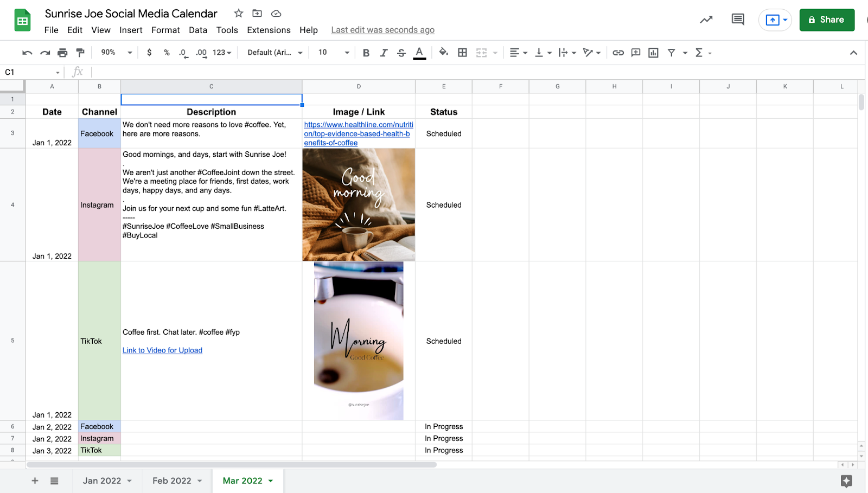This screenshot has height=493, width=868.
Task: Switch to the Feb 2022 sheet tab
Action: tap(177, 481)
